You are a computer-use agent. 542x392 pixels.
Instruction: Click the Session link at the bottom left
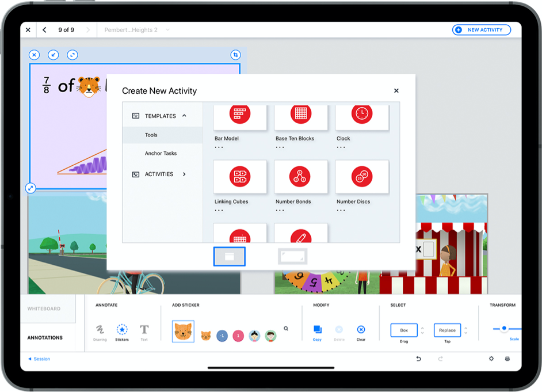coord(39,359)
